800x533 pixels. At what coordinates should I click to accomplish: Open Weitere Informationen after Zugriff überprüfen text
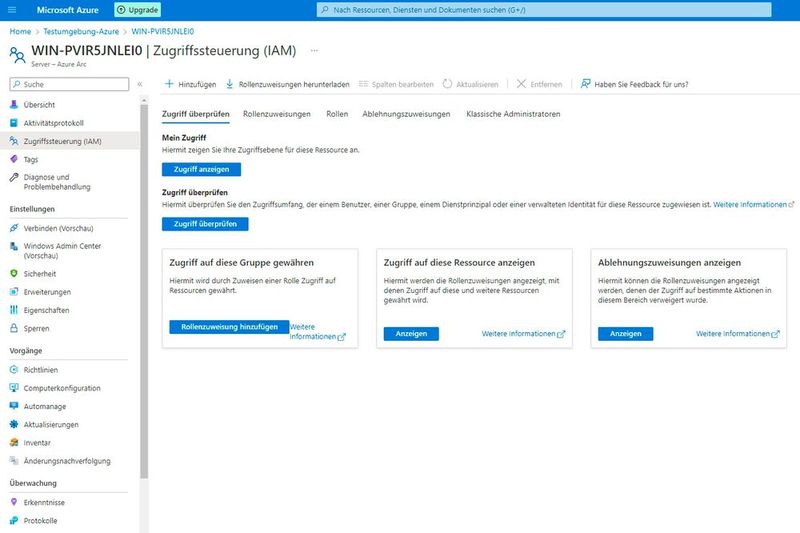click(753, 205)
